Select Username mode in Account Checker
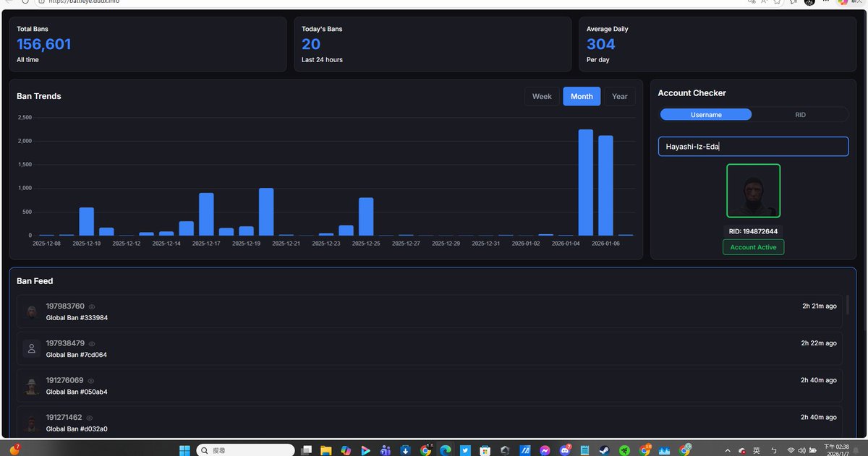 tap(706, 114)
